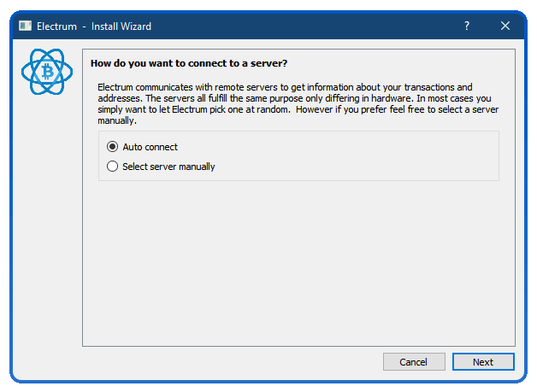Click the heading about connecting to a server
537x392 pixels.
coord(189,63)
